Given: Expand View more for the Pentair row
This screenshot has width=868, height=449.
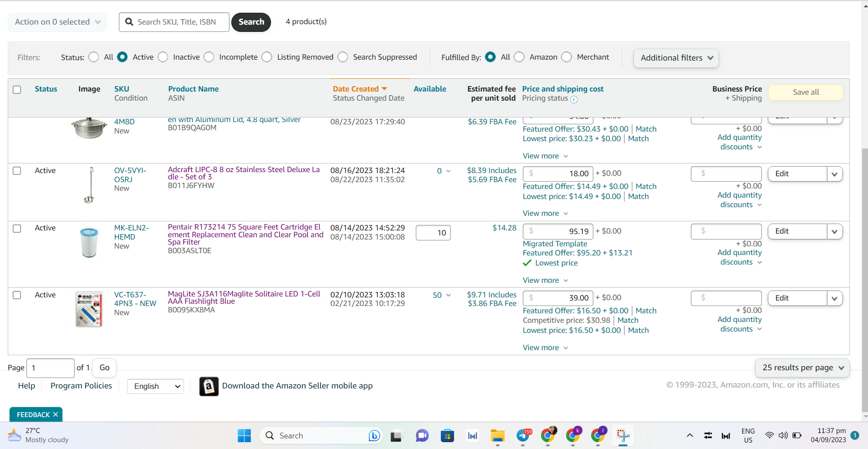Looking at the screenshot, I should [x=545, y=281].
